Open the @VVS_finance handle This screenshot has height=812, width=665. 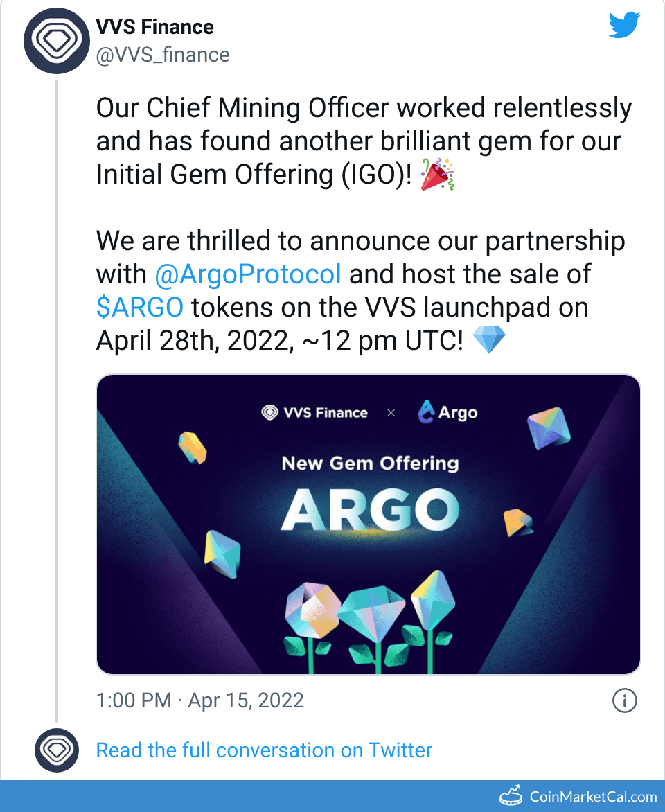point(163,55)
